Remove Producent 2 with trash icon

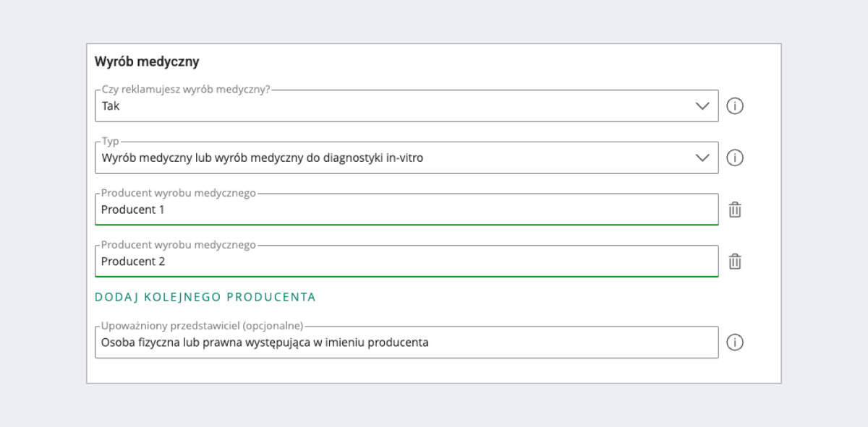[735, 262]
